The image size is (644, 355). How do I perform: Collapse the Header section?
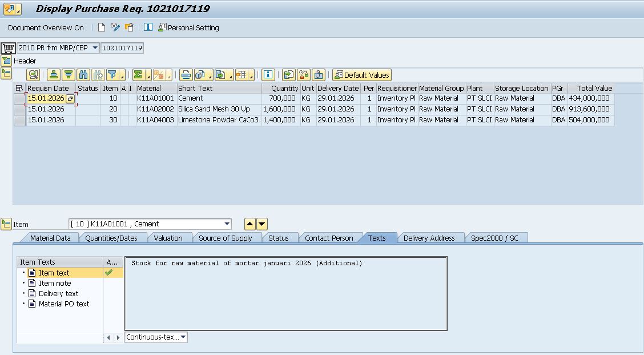tap(6, 61)
